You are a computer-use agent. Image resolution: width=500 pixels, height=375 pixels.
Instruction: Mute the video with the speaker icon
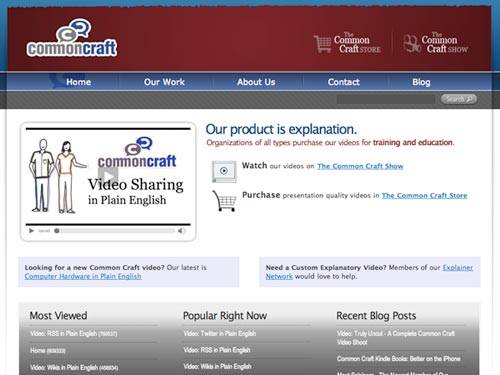[x=181, y=231]
